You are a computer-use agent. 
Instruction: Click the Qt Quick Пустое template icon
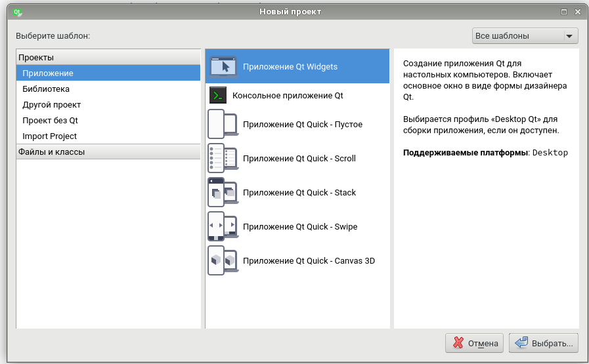click(223, 124)
